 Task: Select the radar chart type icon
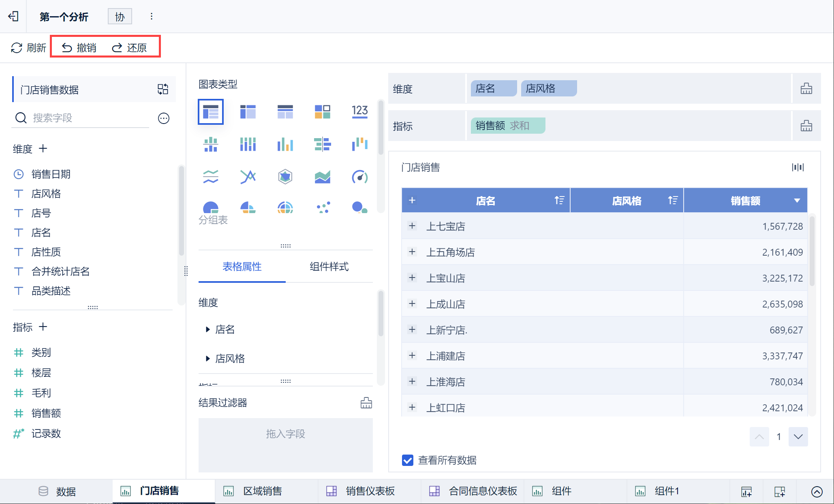point(285,177)
